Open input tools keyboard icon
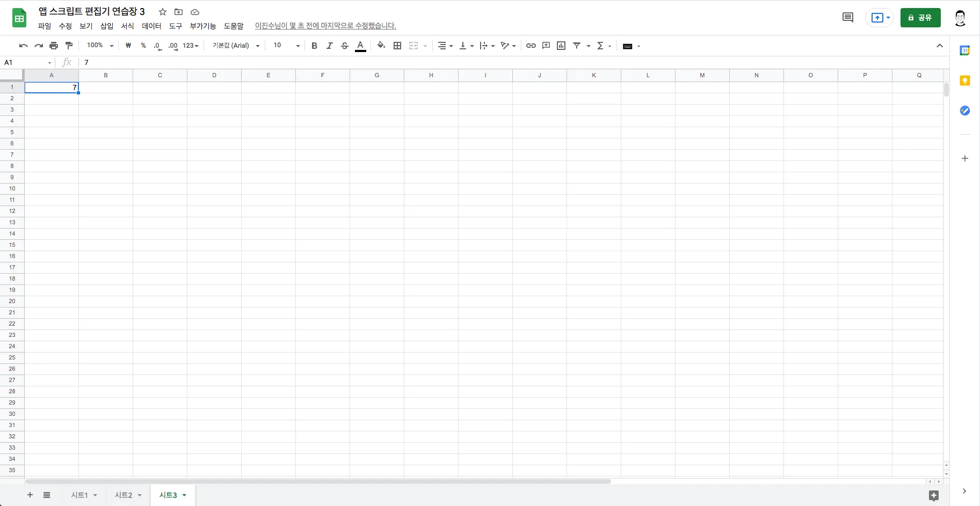 pos(627,46)
